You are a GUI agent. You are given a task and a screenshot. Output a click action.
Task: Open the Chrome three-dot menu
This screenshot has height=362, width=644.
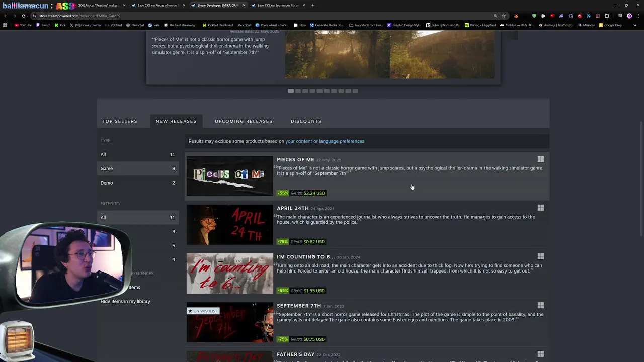coord(638,16)
